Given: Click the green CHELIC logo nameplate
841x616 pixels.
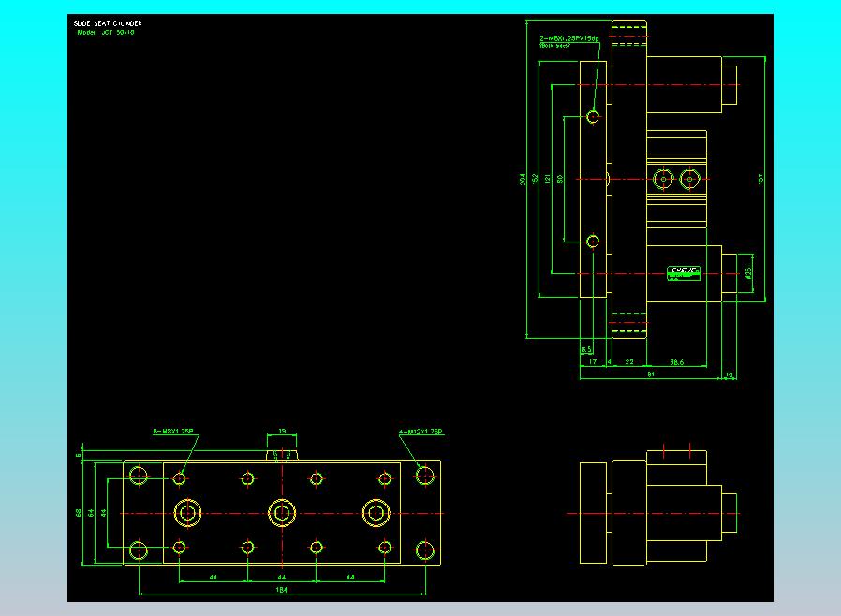Looking at the screenshot, I should 685,271.
